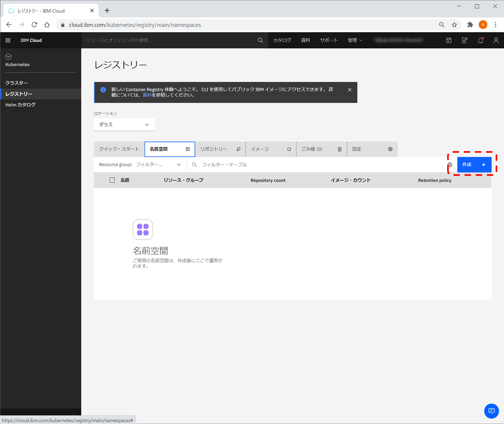Select レジストリー in the sidebar
504x424 pixels.
(x=41, y=94)
